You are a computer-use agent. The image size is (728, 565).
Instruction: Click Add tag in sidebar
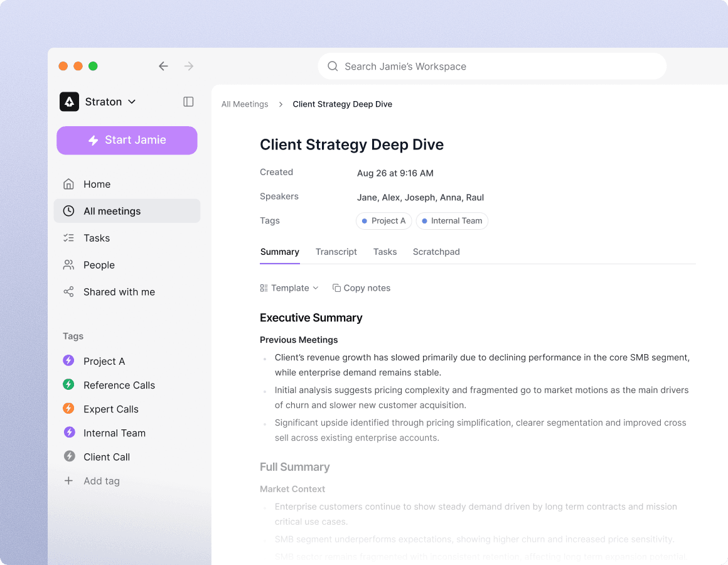(101, 481)
